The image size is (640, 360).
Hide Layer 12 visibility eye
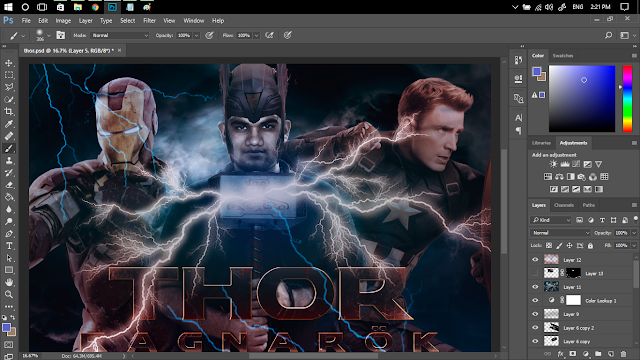tap(535, 260)
